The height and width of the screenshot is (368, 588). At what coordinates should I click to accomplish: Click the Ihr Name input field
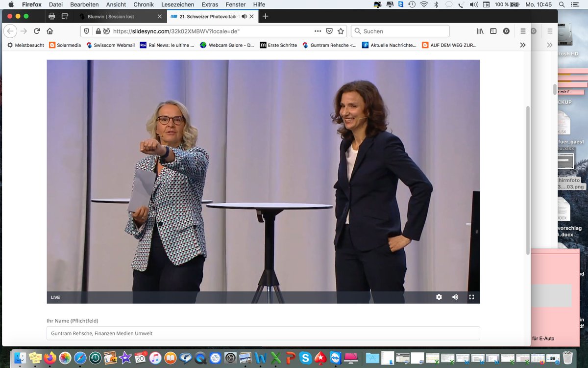click(x=263, y=333)
